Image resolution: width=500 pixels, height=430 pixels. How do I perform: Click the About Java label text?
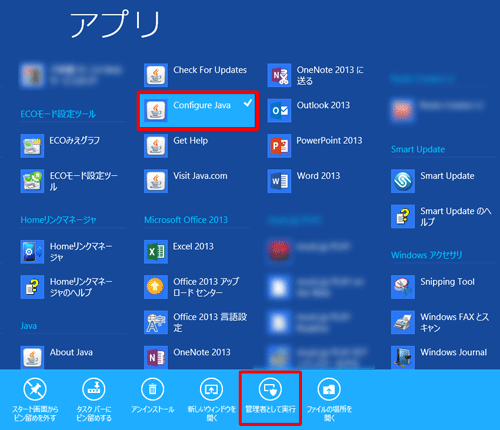click(x=71, y=352)
